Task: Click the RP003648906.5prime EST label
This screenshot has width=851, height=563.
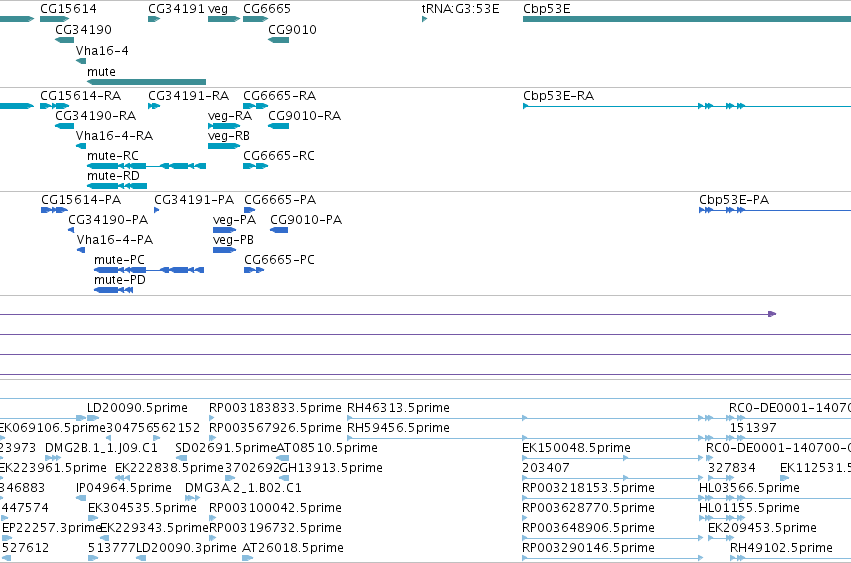Action: click(588, 528)
